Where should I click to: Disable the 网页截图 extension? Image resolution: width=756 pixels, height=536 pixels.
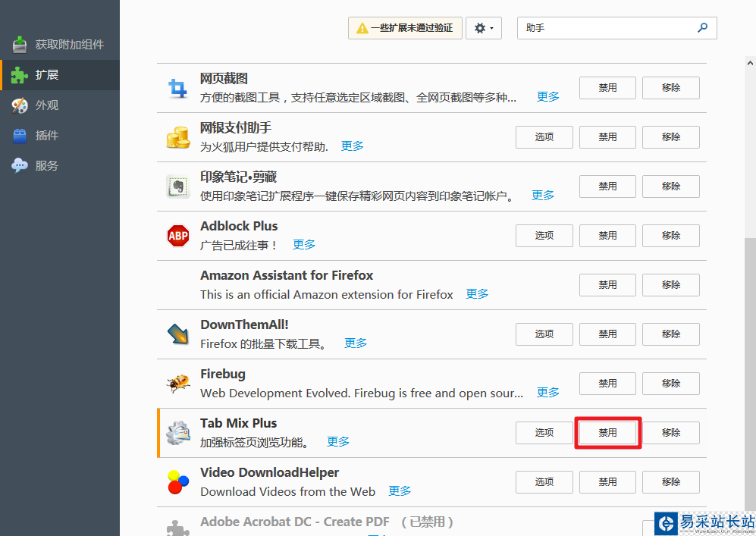[x=607, y=88]
